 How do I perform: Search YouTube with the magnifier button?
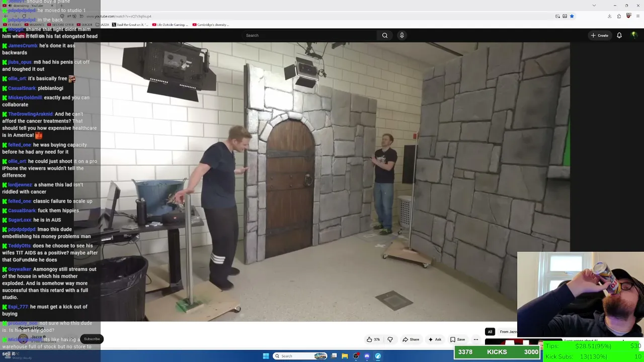coord(385,35)
